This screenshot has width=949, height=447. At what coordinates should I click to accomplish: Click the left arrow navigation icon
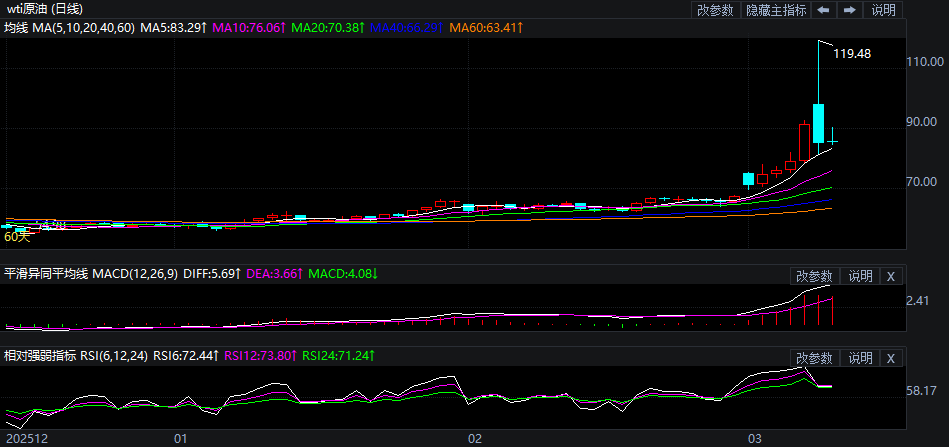pos(823,10)
